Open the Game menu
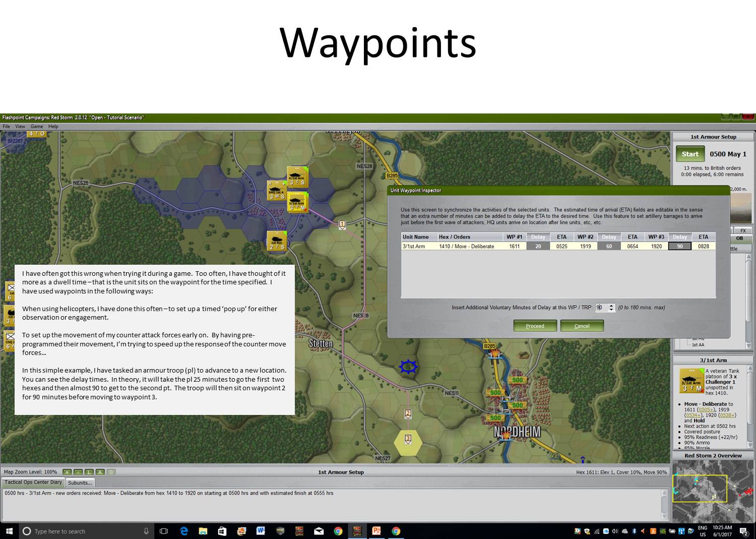 point(37,127)
